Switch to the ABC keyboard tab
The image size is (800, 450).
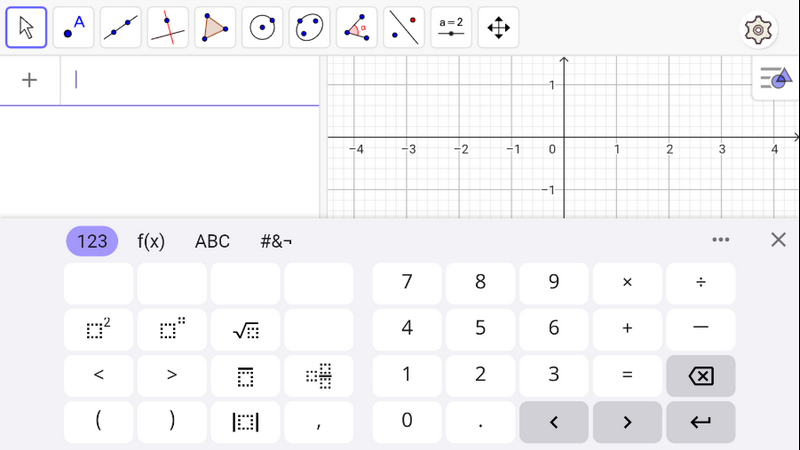pyautogui.click(x=212, y=241)
